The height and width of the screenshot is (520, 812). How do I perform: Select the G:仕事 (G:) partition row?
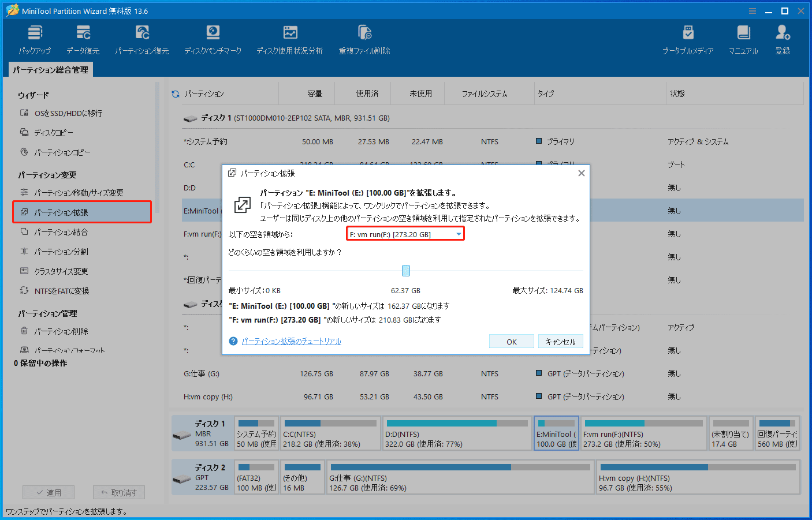493,373
